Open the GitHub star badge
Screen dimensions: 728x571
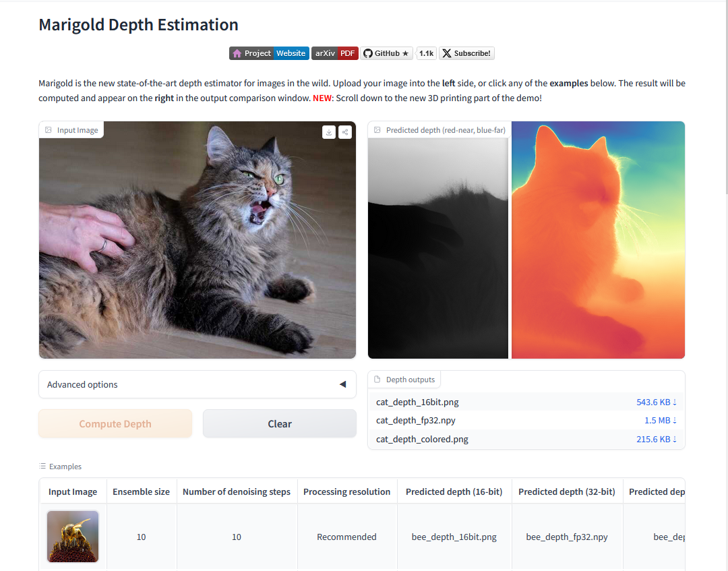[386, 53]
